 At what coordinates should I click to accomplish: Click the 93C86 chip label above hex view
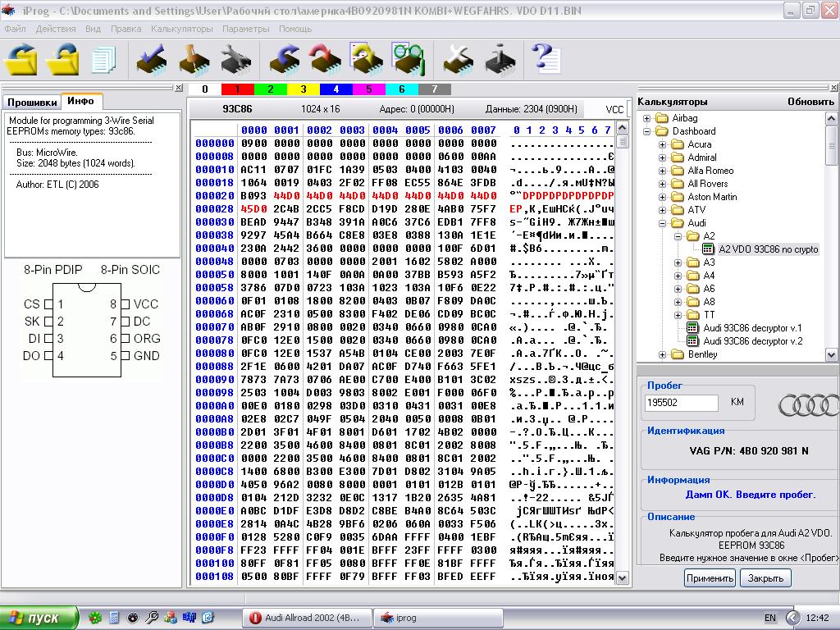pos(237,109)
